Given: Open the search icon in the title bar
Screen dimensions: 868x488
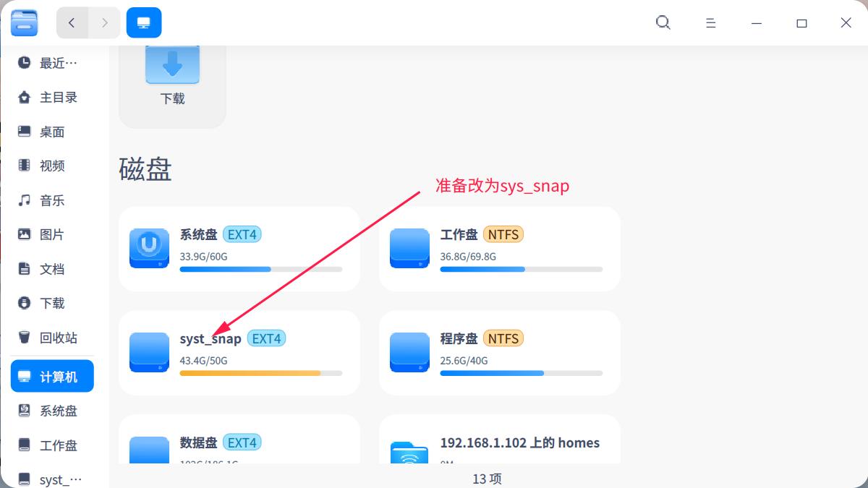Looking at the screenshot, I should tap(663, 22).
